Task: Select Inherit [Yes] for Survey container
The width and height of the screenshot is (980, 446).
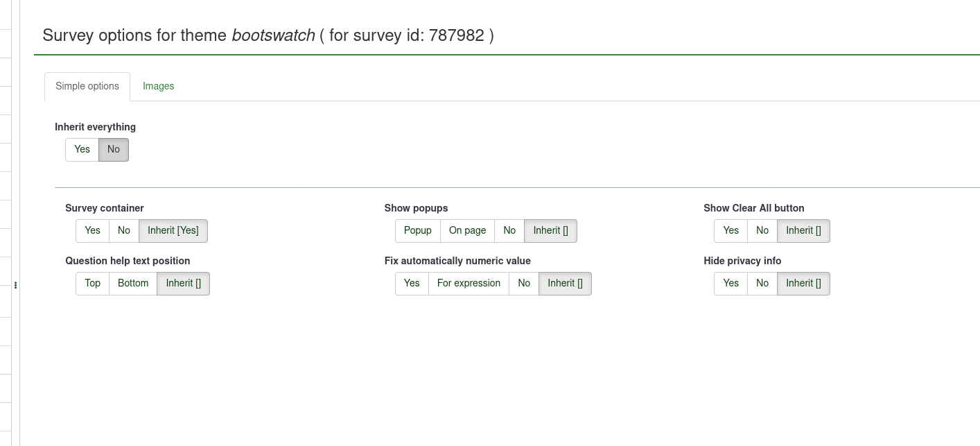Action: (173, 230)
